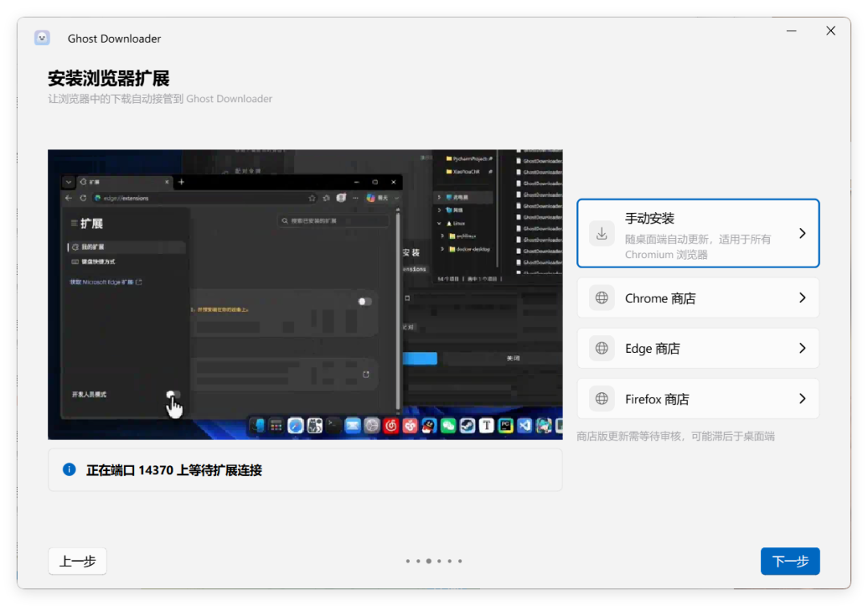Open the Chrome 商店 chevron arrow
The width and height of the screenshot is (868, 606).
pyautogui.click(x=802, y=297)
